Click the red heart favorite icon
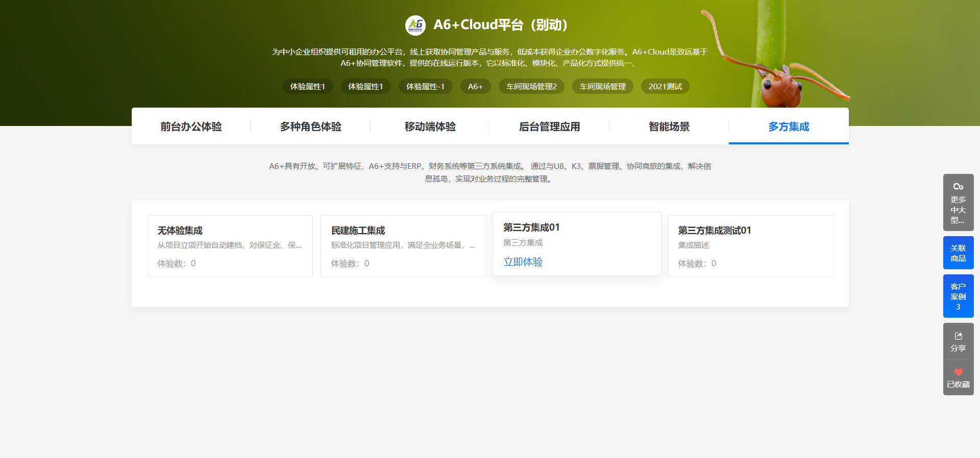The width and height of the screenshot is (980, 458). (958, 372)
